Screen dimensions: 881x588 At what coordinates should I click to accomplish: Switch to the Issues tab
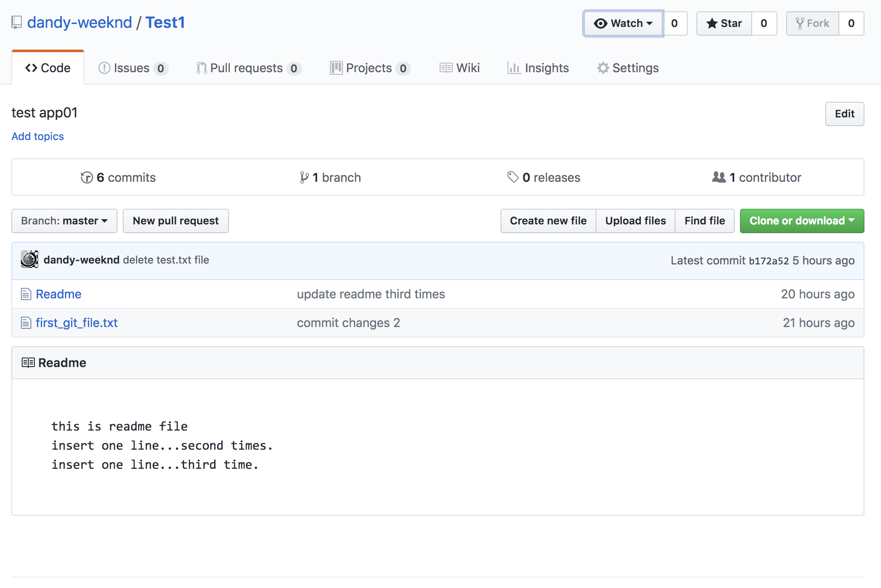(x=132, y=68)
